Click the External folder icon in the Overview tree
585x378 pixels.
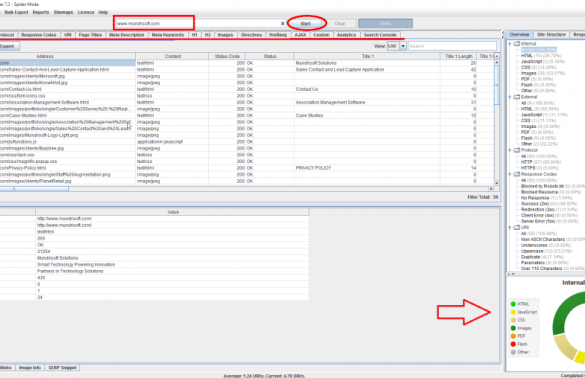pos(517,97)
